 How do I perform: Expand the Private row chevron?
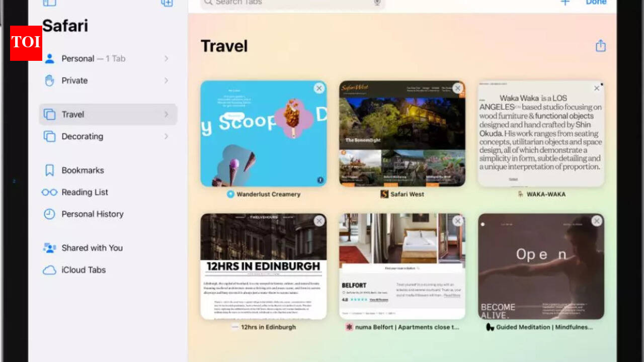point(166,80)
